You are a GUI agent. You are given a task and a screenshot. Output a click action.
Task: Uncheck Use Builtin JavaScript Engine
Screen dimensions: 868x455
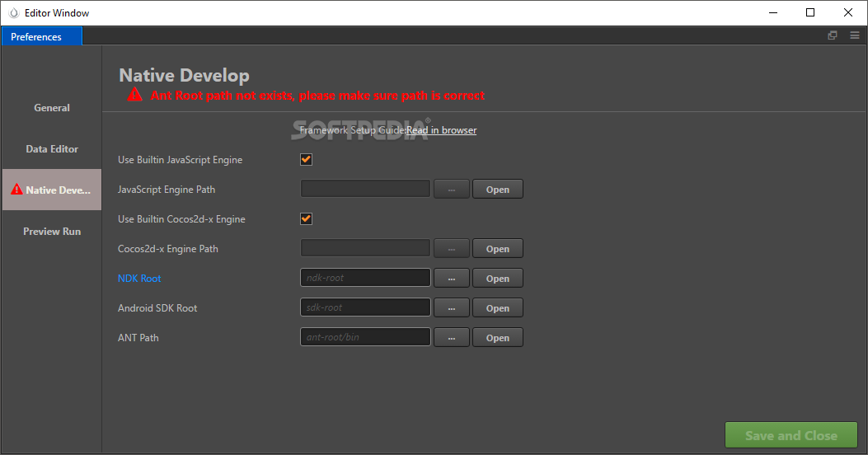pyautogui.click(x=306, y=159)
